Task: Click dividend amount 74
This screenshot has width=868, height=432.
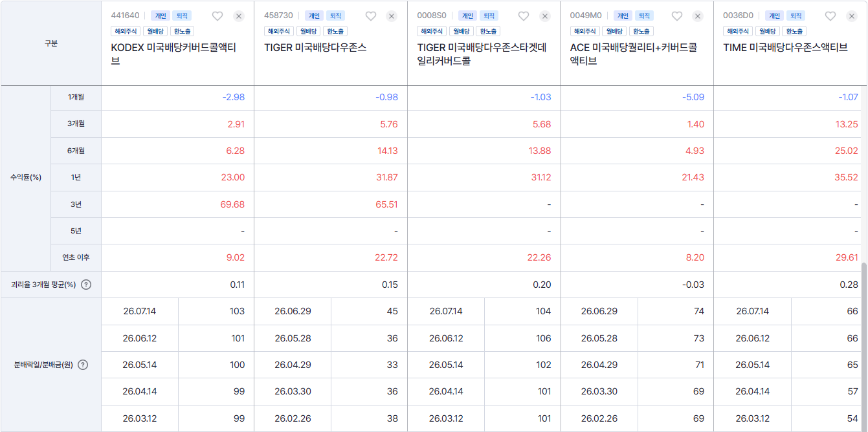Action: tap(699, 311)
